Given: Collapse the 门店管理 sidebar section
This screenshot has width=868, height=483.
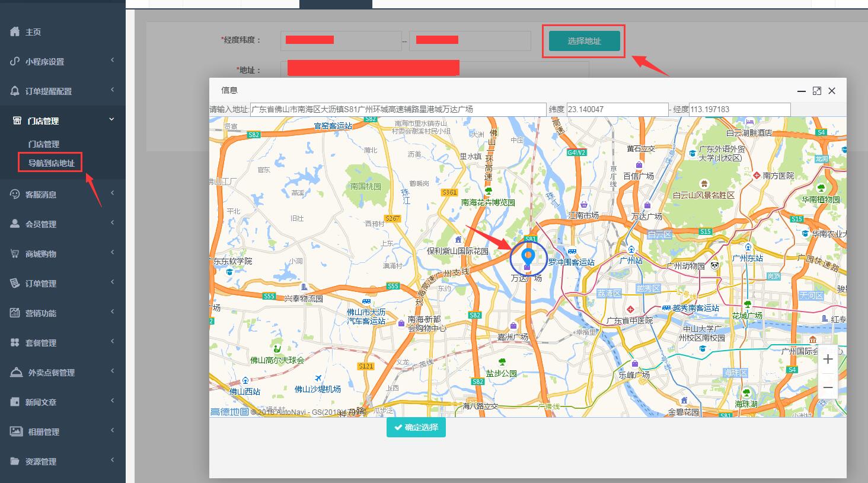Looking at the screenshot, I should point(111,120).
